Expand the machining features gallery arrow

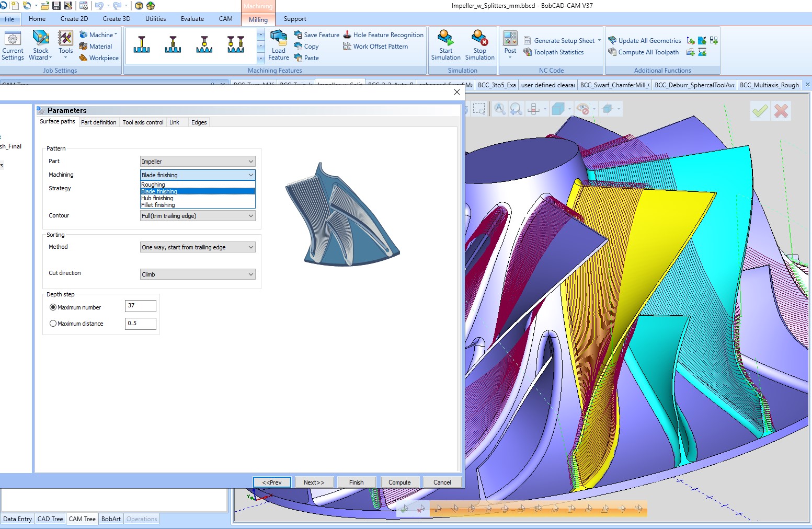pos(261,58)
